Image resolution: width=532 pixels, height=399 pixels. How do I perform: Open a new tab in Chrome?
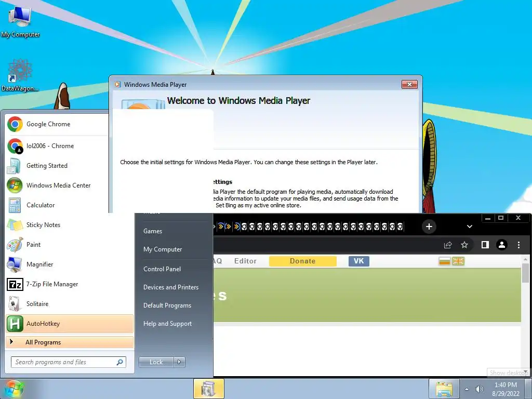pyautogui.click(x=429, y=227)
